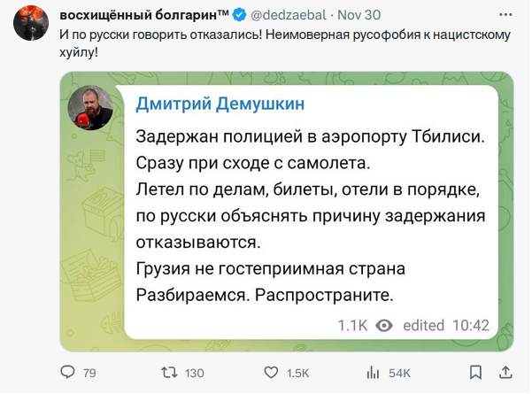Click the Дмитрий Демушкин channel name

tap(220, 104)
